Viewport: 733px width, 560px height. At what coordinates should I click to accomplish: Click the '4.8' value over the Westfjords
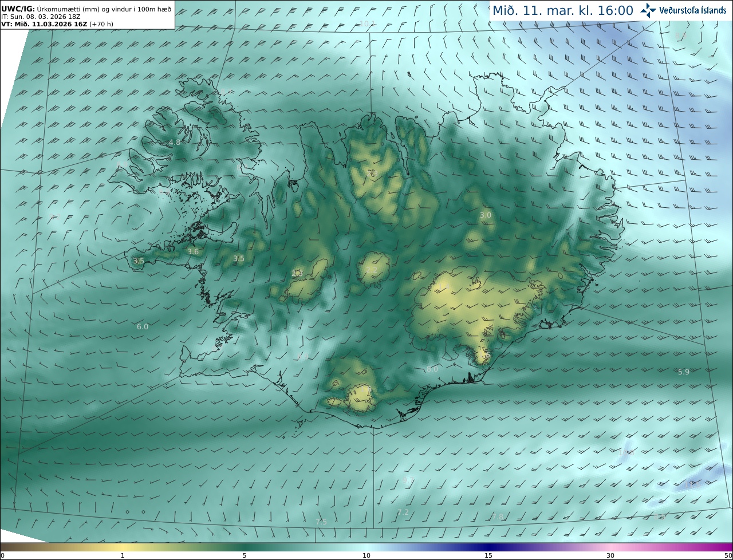coord(174,142)
